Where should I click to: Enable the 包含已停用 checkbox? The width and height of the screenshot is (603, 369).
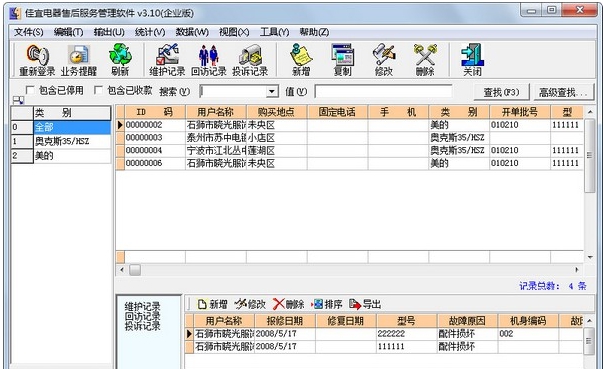point(30,90)
